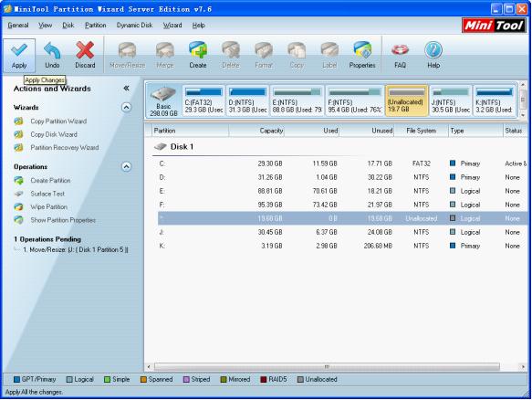This screenshot has width=532, height=400.
Task: Open the Disk menu
Action: 68,26
